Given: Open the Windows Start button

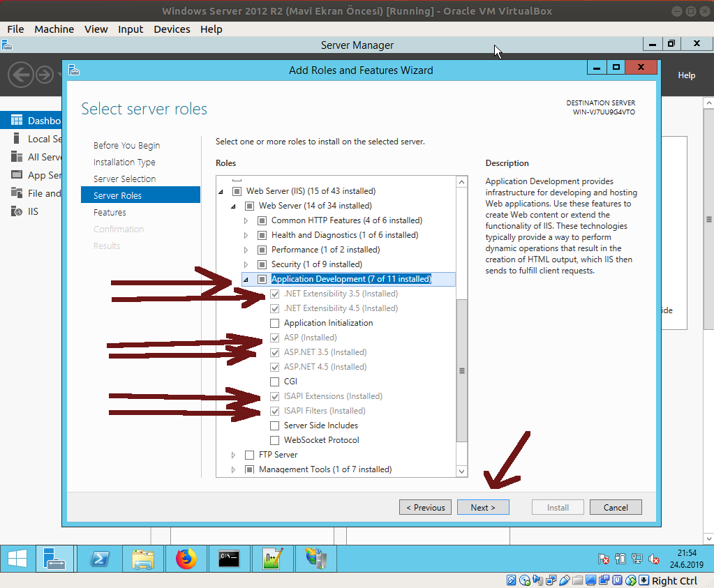Looking at the screenshot, I should (17, 559).
